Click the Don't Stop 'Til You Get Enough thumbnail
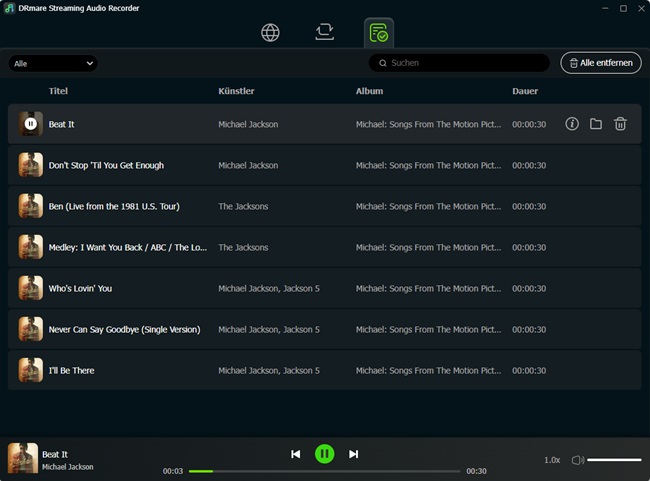Image resolution: width=650 pixels, height=481 pixels. [x=30, y=165]
